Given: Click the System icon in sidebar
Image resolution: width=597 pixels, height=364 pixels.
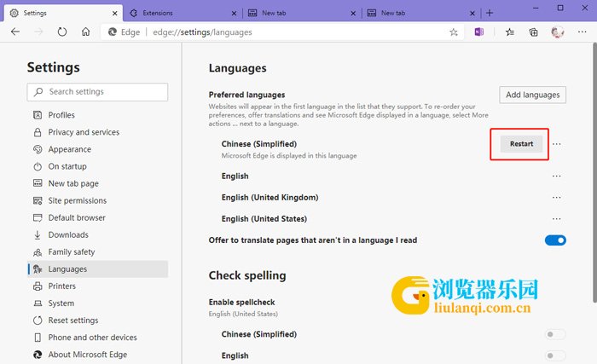Looking at the screenshot, I should 38,303.
